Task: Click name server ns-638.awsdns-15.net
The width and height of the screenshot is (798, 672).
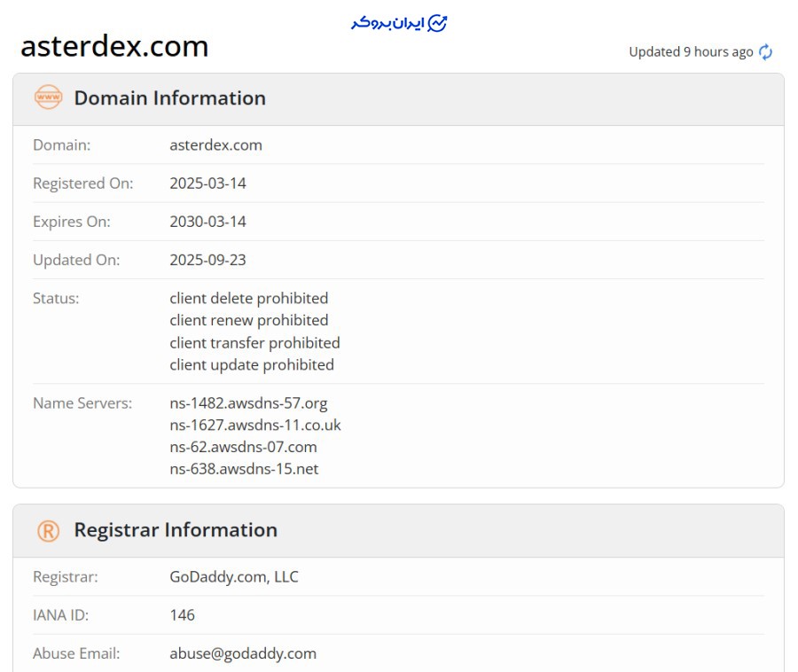Action: [x=244, y=468]
